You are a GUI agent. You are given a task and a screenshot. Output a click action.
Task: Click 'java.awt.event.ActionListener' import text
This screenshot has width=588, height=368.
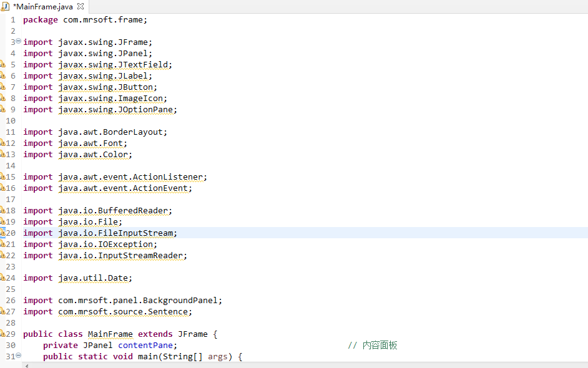coord(130,177)
